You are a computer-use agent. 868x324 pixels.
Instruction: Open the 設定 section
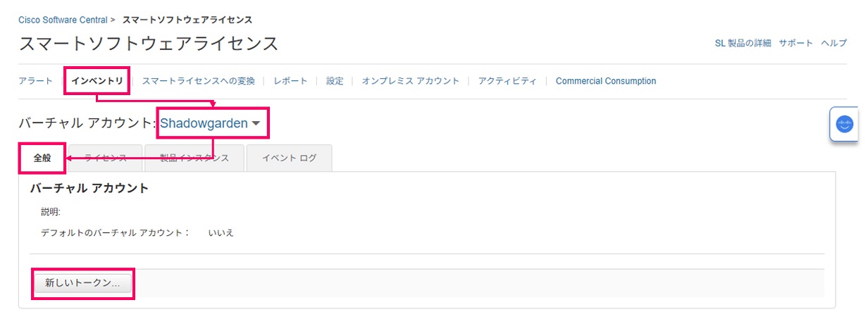point(335,81)
